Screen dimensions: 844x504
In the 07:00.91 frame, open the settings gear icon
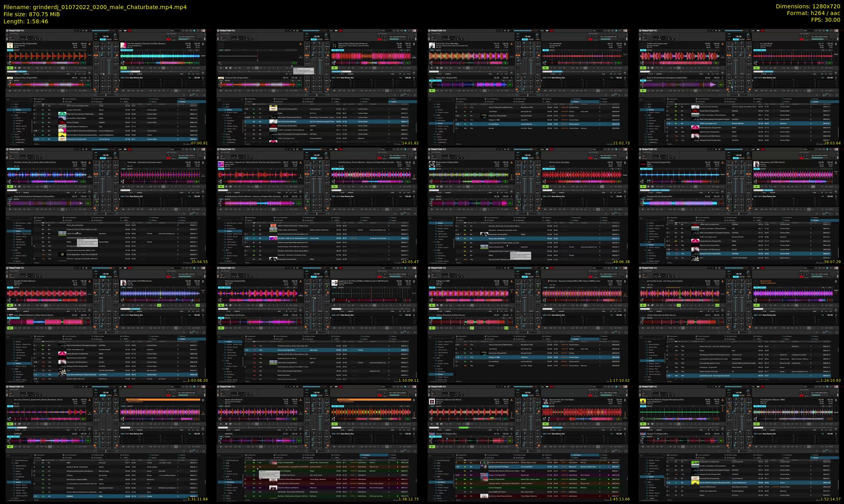click(187, 30)
